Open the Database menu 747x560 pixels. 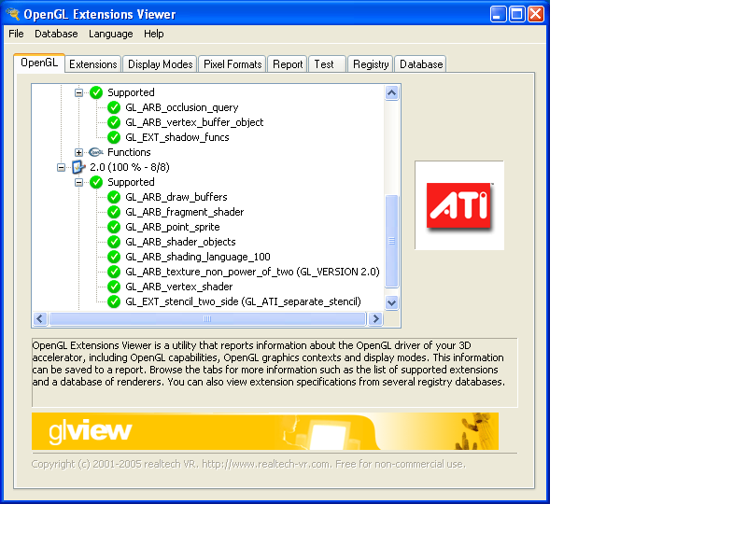[56, 34]
